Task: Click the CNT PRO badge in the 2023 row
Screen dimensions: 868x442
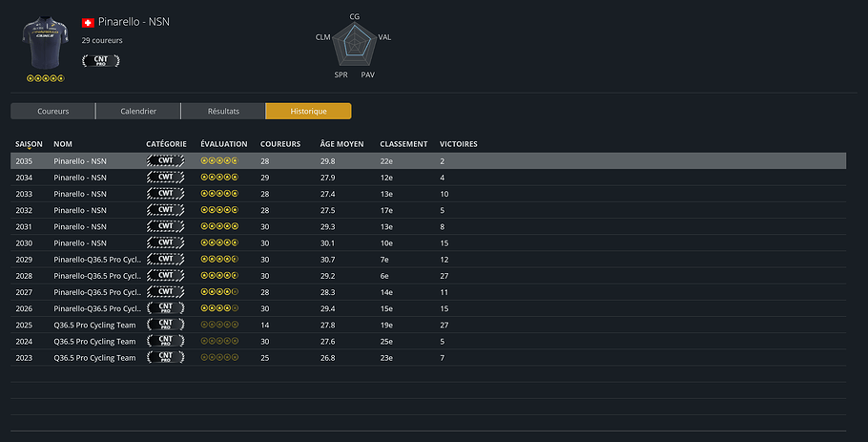Action: point(166,357)
